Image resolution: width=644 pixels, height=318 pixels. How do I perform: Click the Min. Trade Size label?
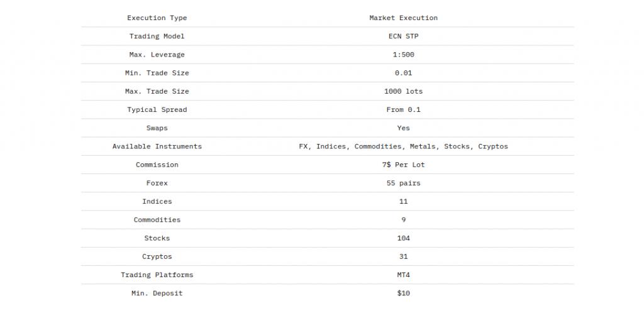[x=157, y=73]
